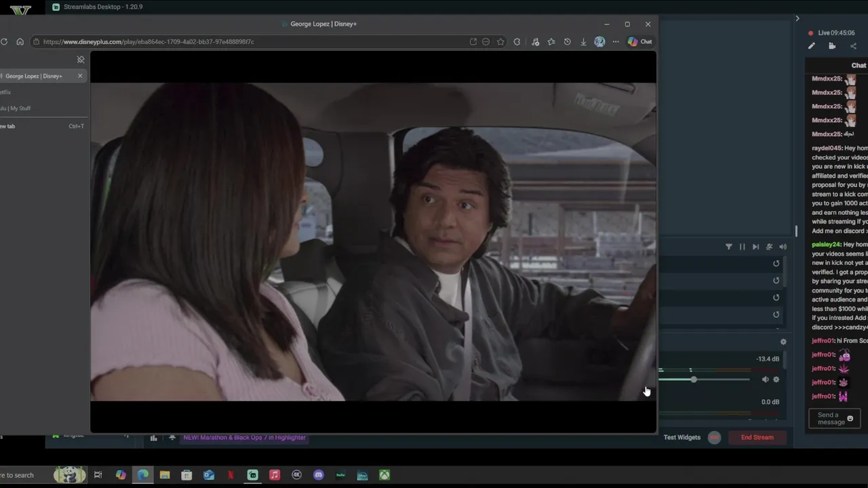868x488 pixels.
Task: Click the End Stream button
Action: (x=757, y=437)
